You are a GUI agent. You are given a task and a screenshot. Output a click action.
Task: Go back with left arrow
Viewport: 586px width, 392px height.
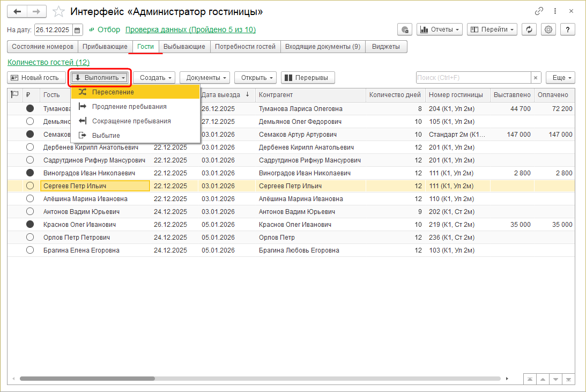tap(18, 11)
